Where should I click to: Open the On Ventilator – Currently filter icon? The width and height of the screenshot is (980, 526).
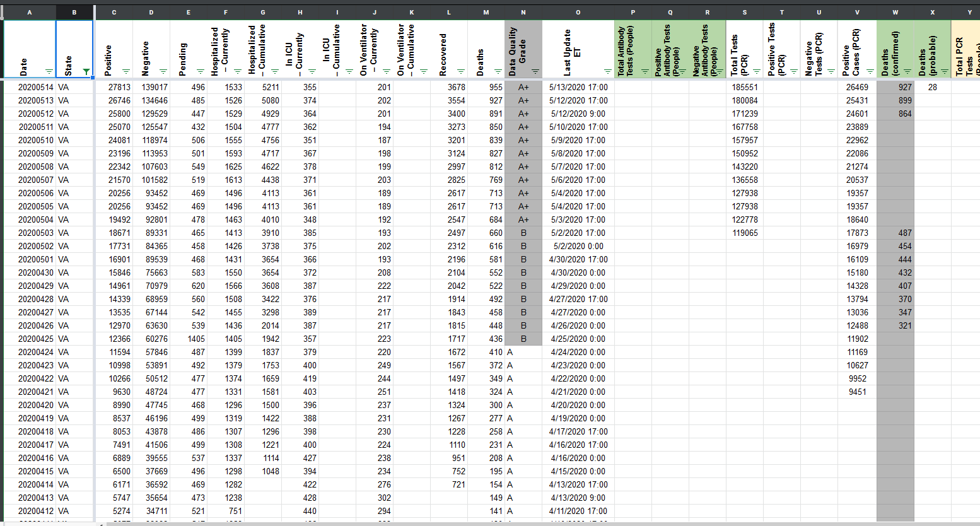387,71
